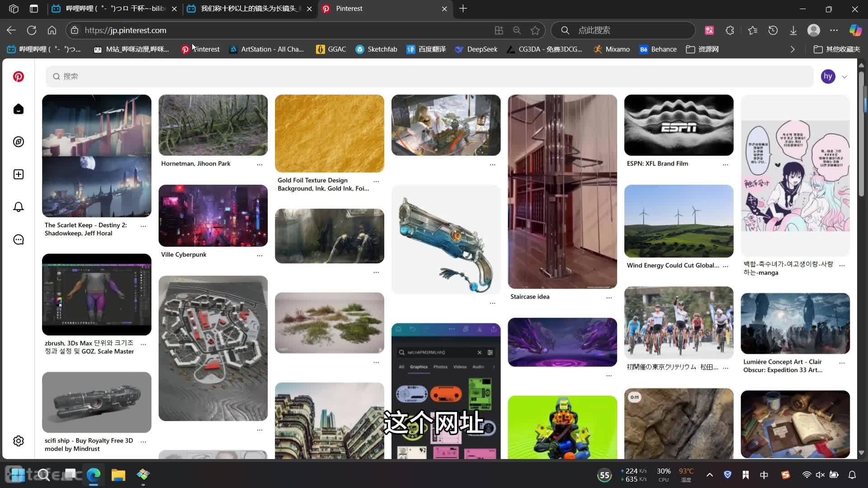This screenshot has height=488, width=868.
Task: Open Sketchfab bookmark
Action: coord(376,49)
